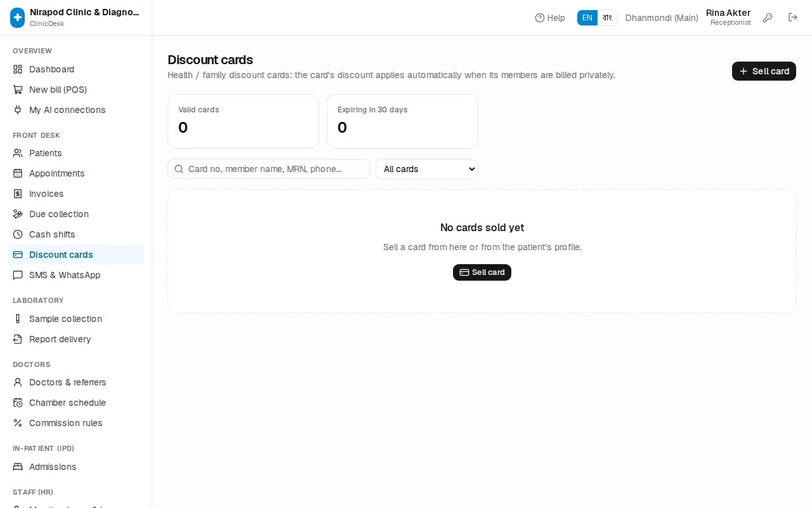Screen dimensions: 812x508
Task: Click the Help question-mark icon
Action: click(540, 18)
